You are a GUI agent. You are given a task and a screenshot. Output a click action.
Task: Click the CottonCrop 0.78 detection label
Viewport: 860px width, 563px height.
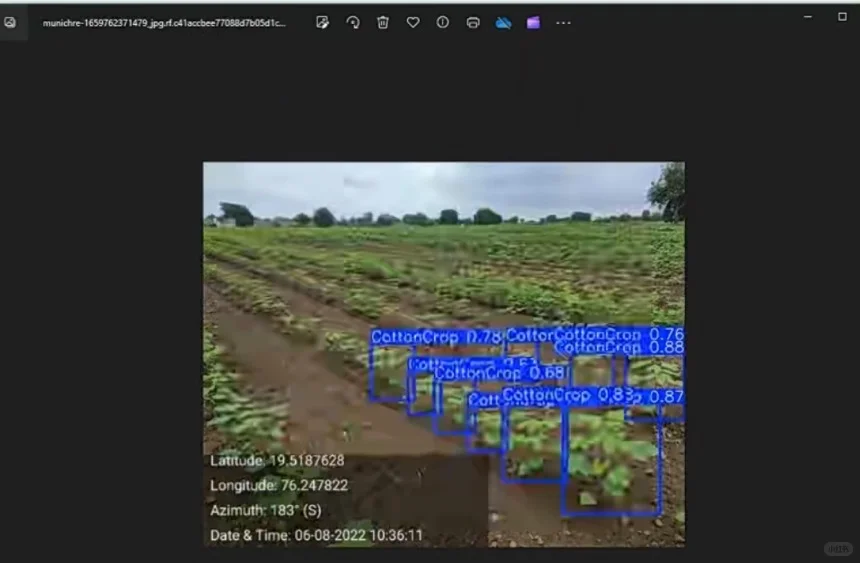[x=437, y=337]
